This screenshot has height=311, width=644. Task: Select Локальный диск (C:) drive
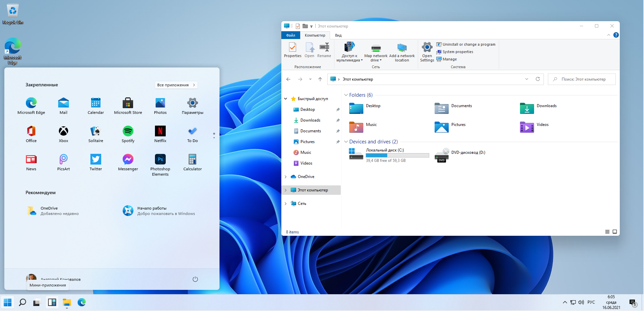coord(389,155)
